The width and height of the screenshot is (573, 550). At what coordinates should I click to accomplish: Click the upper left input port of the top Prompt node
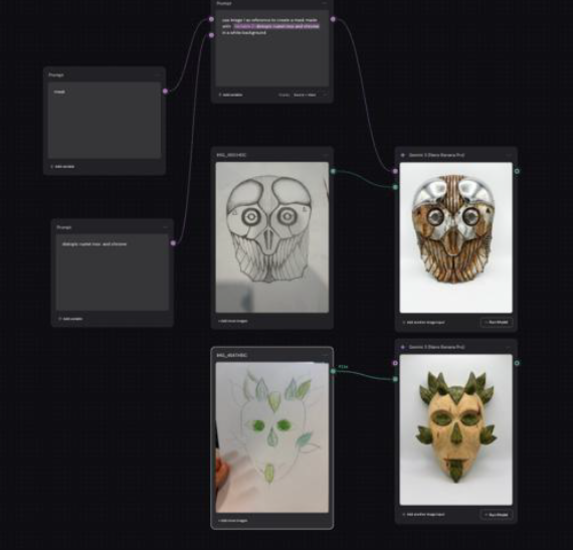211,19
